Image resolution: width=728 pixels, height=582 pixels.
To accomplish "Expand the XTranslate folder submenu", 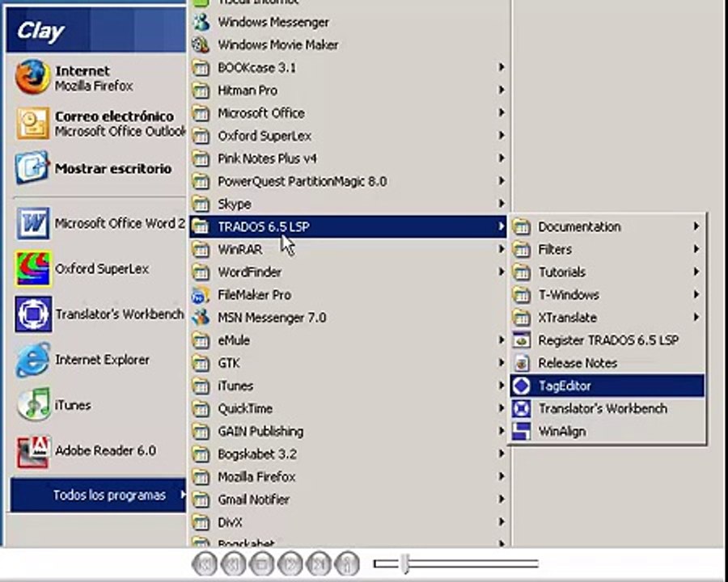I will point(607,318).
